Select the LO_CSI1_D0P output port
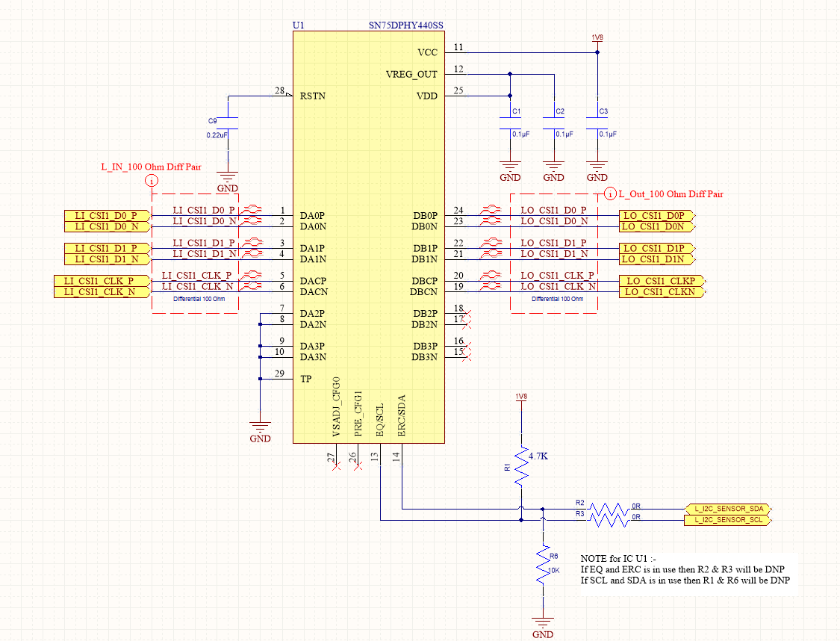The height and width of the screenshot is (641, 840). click(657, 215)
